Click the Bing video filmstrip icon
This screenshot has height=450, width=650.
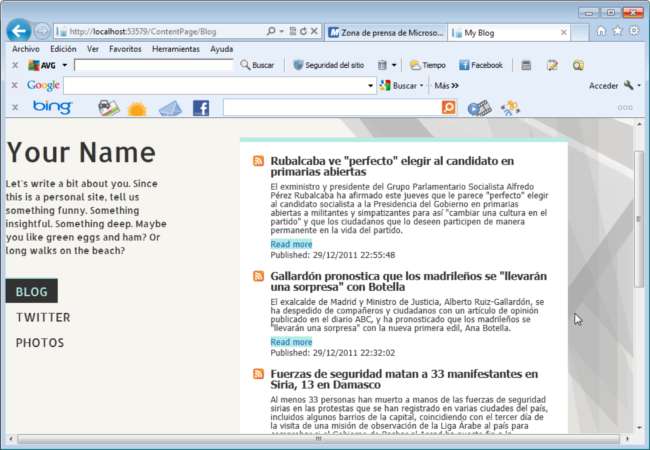coord(480,108)
